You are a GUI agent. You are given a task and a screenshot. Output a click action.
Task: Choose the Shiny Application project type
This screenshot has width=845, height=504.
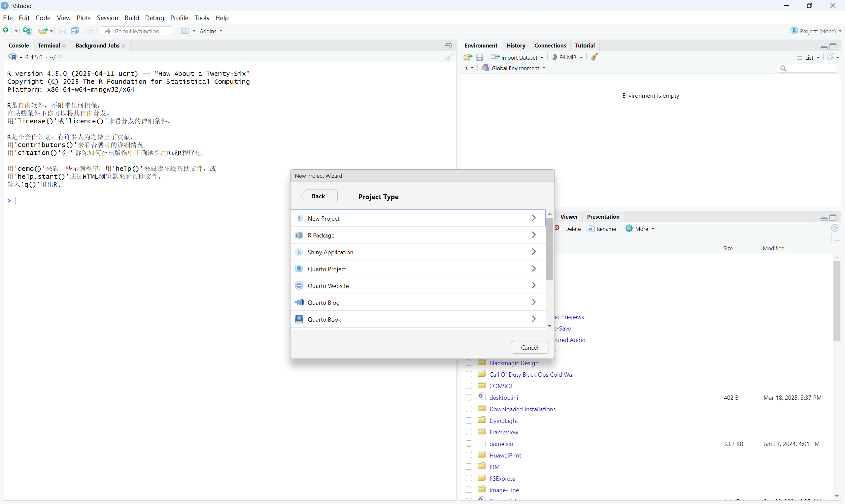coord(418,252)
